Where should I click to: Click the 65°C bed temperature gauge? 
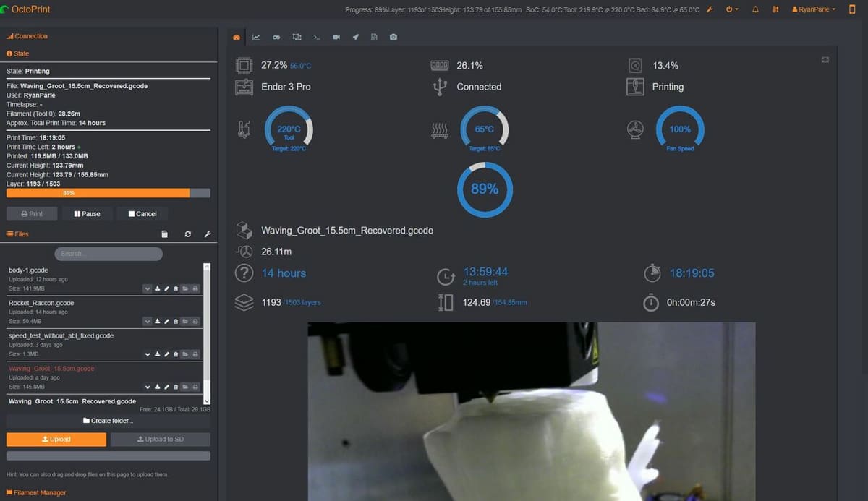tap(484, 129)
